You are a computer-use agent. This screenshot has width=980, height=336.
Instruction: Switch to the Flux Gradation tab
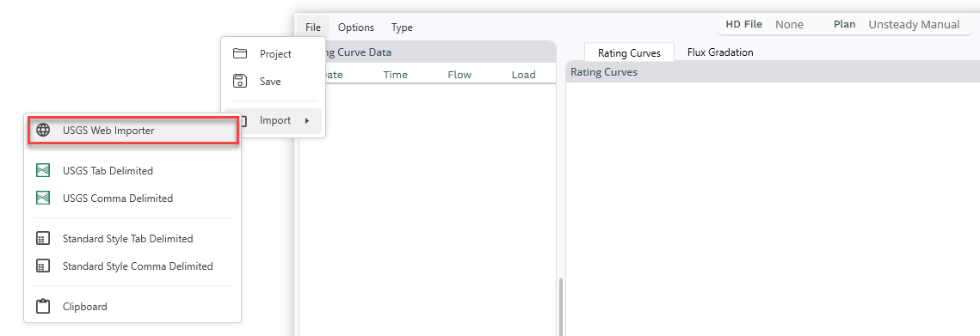point(720,52)
